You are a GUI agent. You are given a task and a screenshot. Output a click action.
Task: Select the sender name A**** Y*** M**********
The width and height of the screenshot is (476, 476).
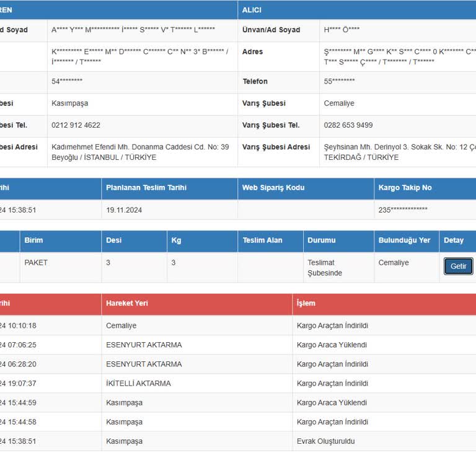click(133, 30)
